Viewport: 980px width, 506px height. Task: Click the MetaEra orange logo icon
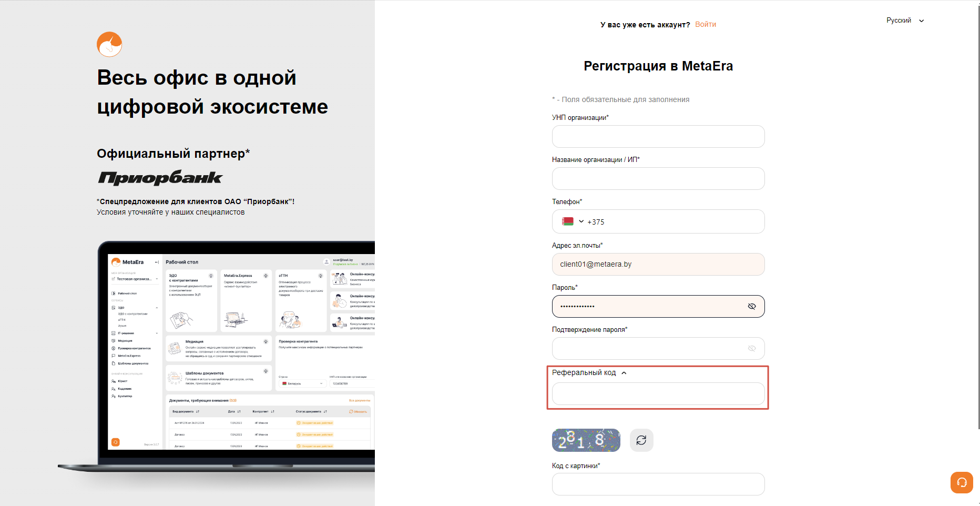pos(109,44)
